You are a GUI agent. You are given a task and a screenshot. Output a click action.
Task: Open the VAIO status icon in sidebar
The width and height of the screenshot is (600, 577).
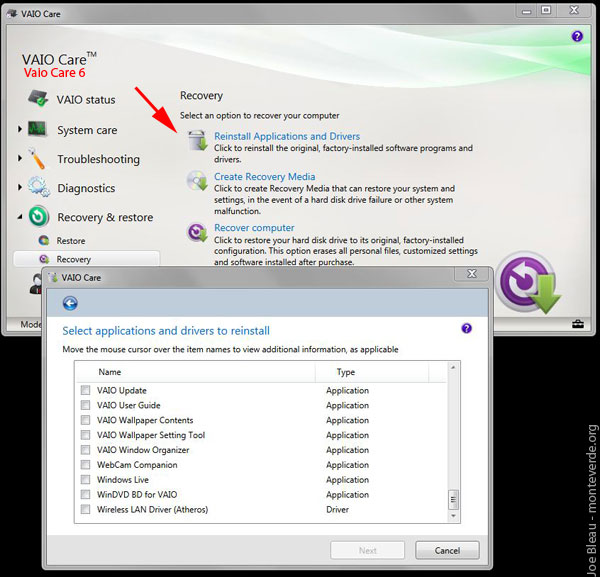click(38, 99)
